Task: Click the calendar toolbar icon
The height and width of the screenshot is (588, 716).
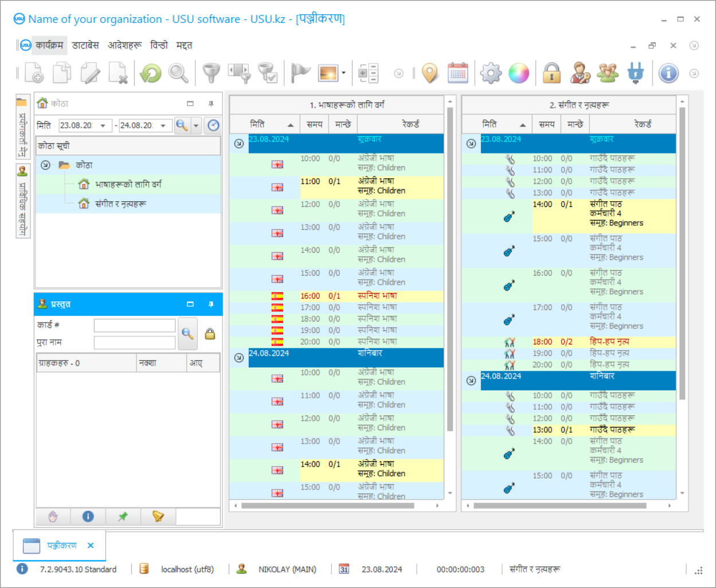Action: [457, 73]
